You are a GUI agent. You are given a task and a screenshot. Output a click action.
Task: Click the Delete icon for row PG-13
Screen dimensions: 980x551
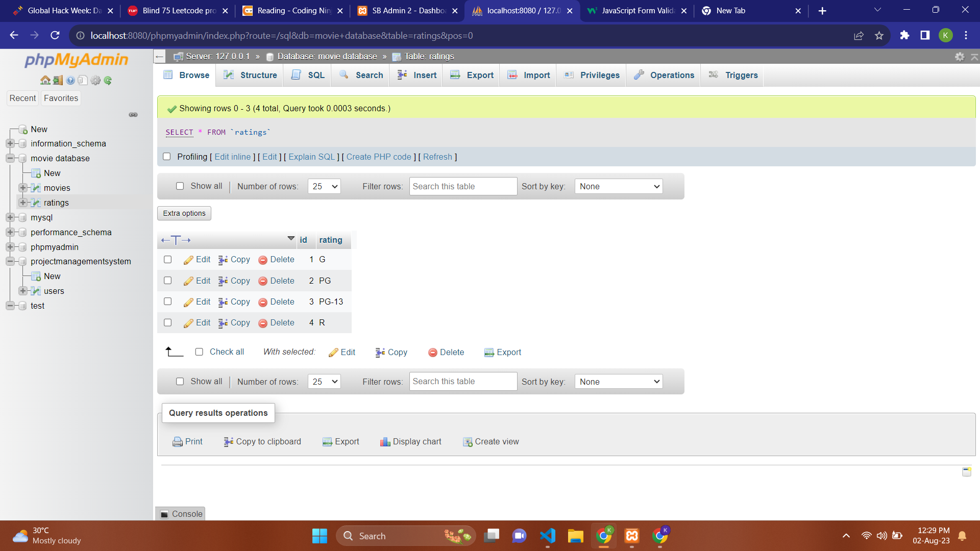point(263,302)
